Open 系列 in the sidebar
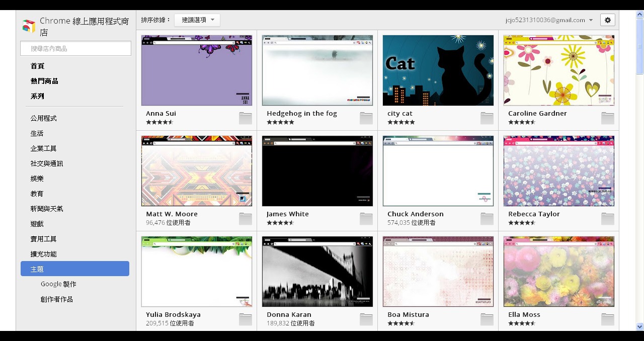 click(x=38, y=96)
